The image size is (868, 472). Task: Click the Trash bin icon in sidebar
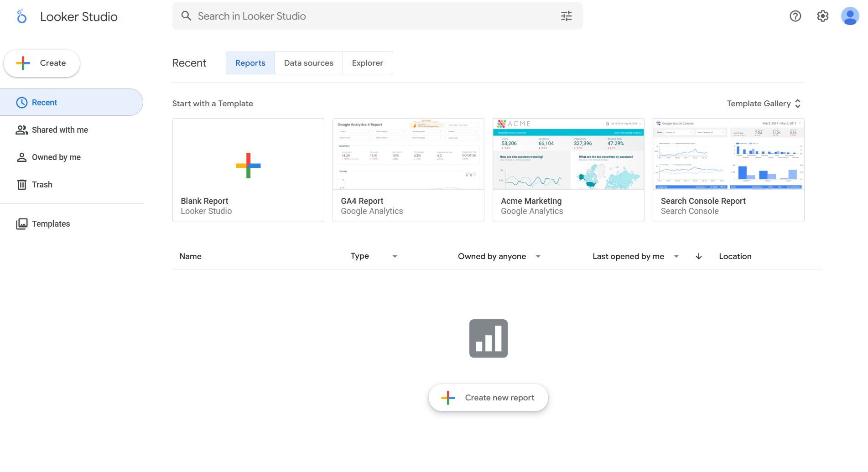click(x=21, y=185)
